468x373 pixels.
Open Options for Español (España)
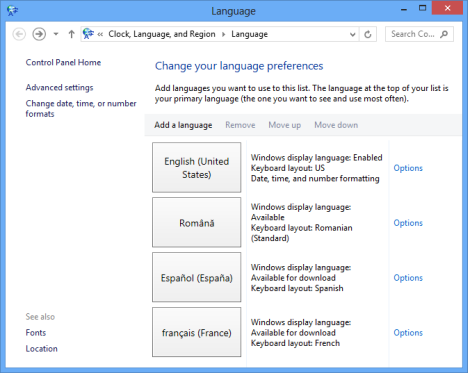408,278
